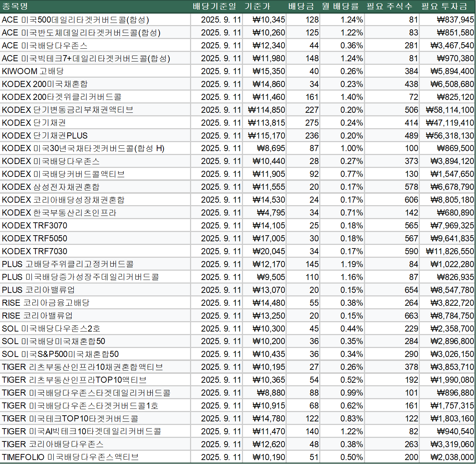Select TIMEFOLIO 미국배당다우존스액티브 cell

pyautogui.click(x=95, y=457)
